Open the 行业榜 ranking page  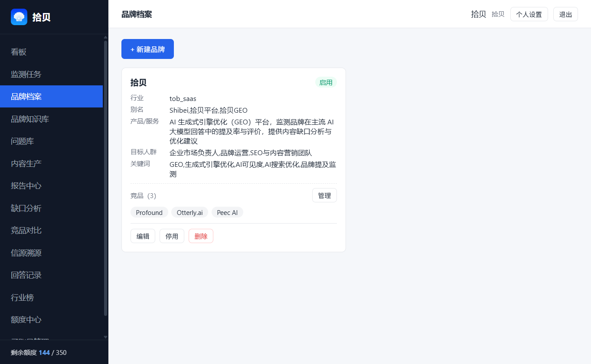[51, 297]
